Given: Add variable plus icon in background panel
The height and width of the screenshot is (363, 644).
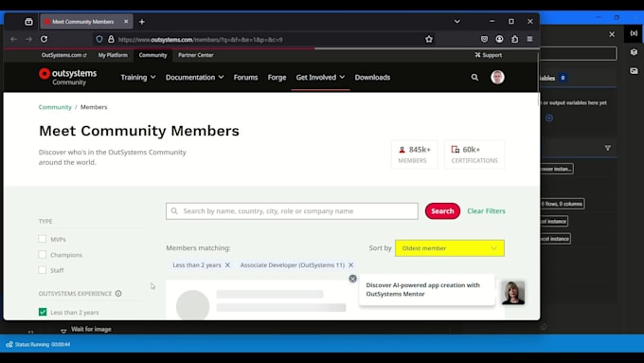Looking at the screenshot, I should tap(549, 118).
